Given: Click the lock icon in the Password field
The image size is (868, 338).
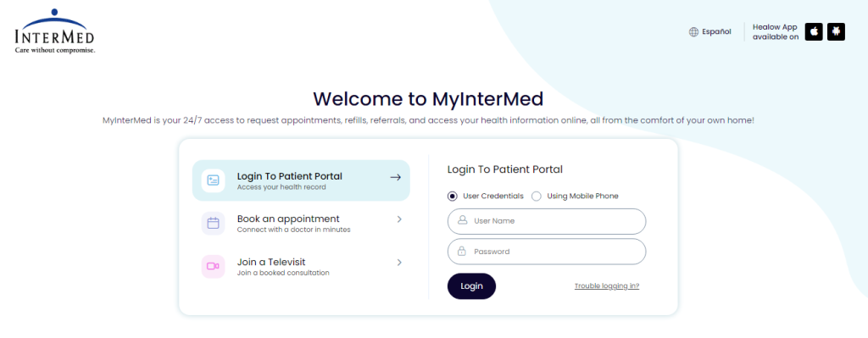Looking at the screenshot, I should 462,252.
